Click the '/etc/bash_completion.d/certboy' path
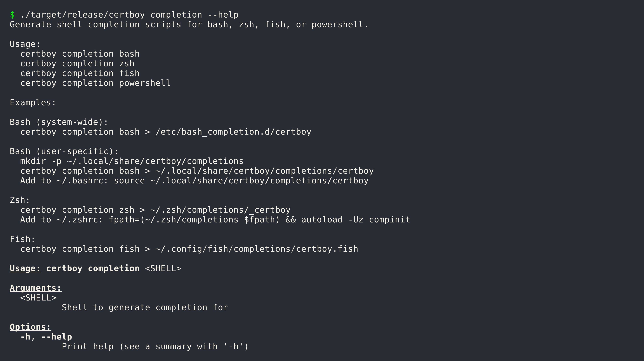644x361 pixels. (233, 132)
